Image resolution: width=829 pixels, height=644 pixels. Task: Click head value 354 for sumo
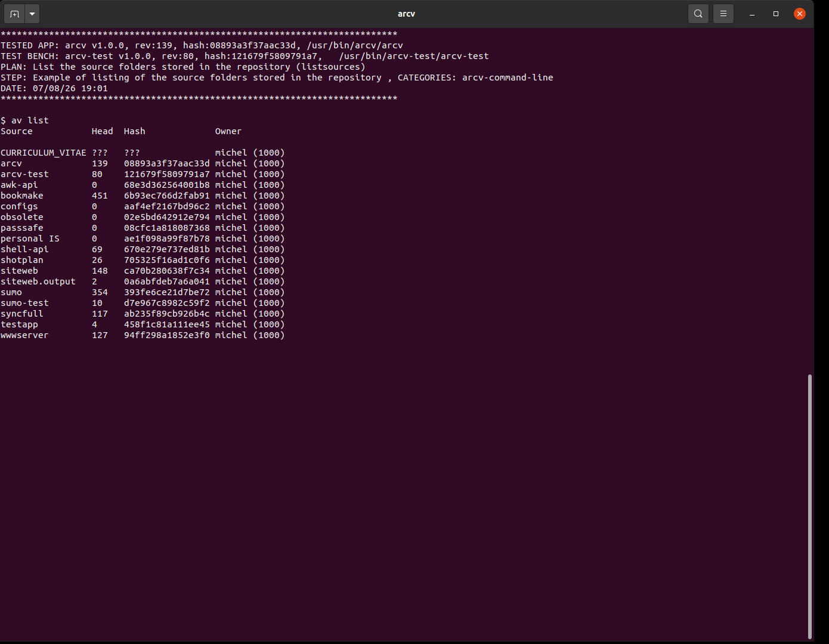100,292
